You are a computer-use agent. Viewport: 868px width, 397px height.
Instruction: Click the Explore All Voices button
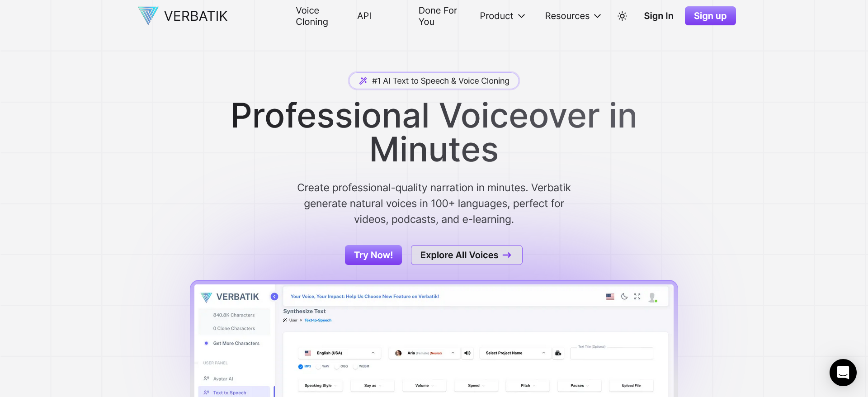(x=467, y=255)
